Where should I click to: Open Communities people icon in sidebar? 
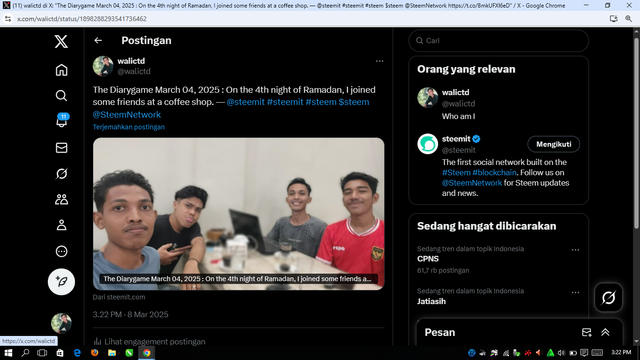[61, 200]
